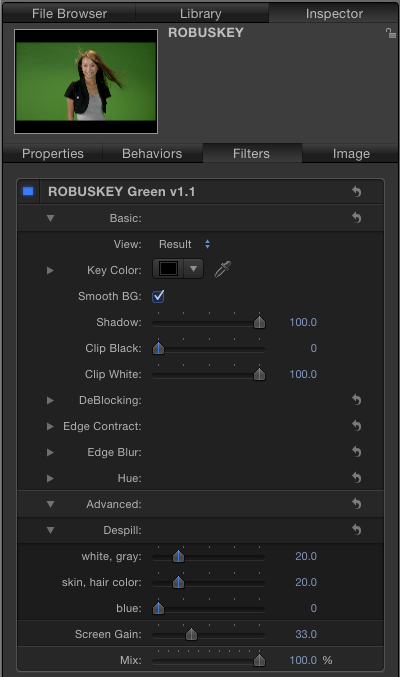Switch to the File Browser tab
This screenshot has height=677, width=400.
click(69, 13)
